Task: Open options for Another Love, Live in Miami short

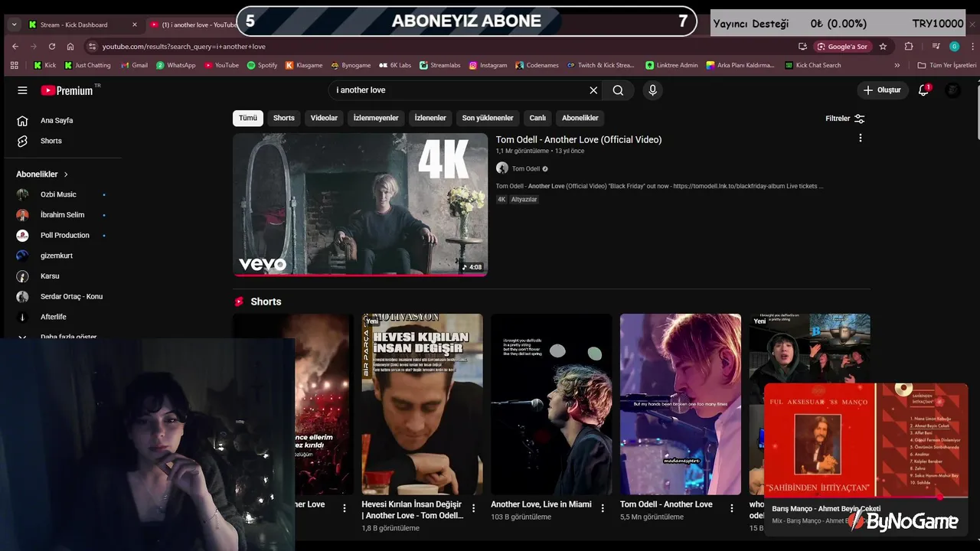Action: click(603, 508)
